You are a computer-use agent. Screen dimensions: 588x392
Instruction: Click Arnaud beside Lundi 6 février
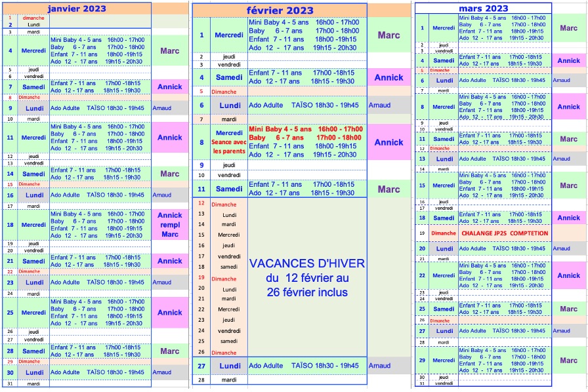[379, 105]
